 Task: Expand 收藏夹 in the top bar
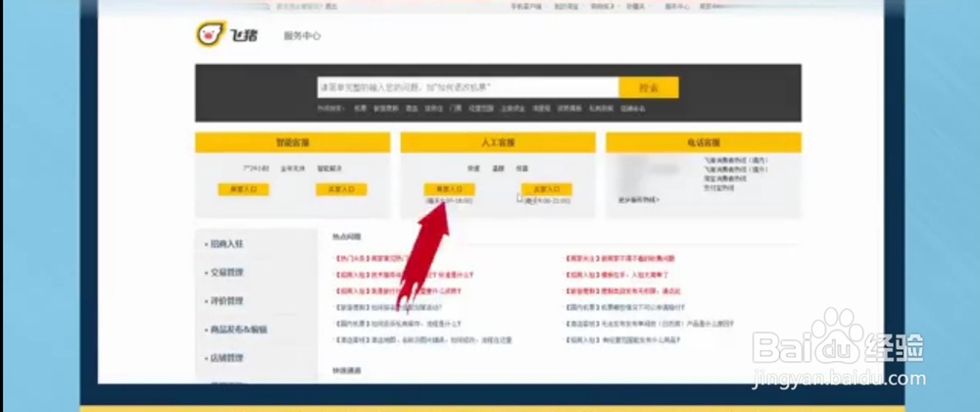point(638,6)
